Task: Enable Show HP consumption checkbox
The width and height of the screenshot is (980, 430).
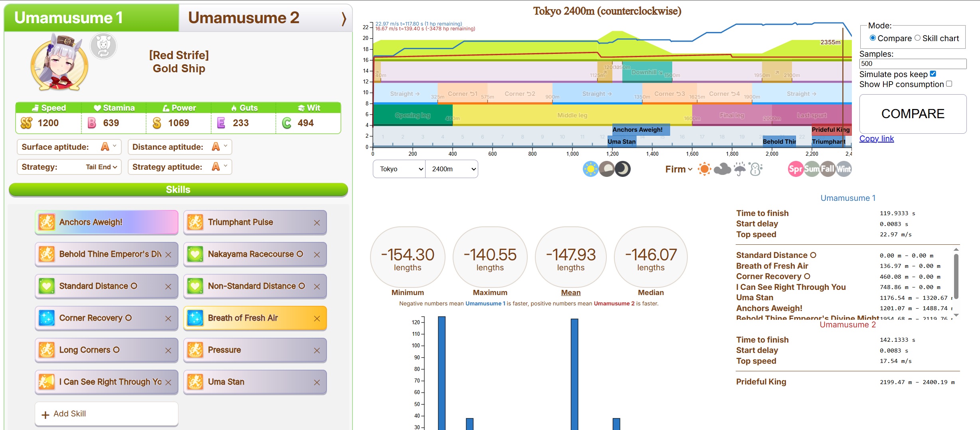Action: click(949, 84)
